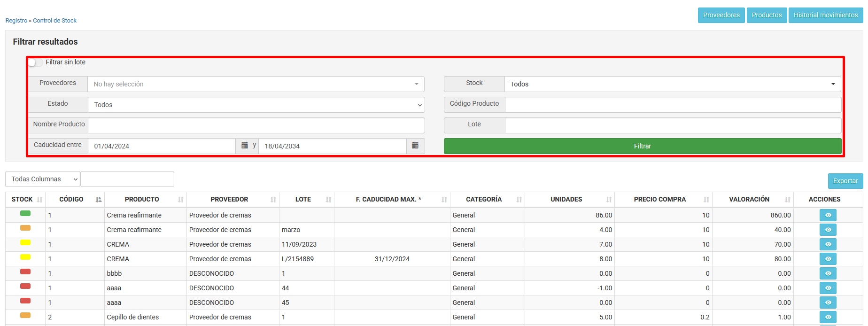The width and height of the screenshot is (868, 326).
Task: Sort table by STOCK column arrows
Action: point(39,200)
